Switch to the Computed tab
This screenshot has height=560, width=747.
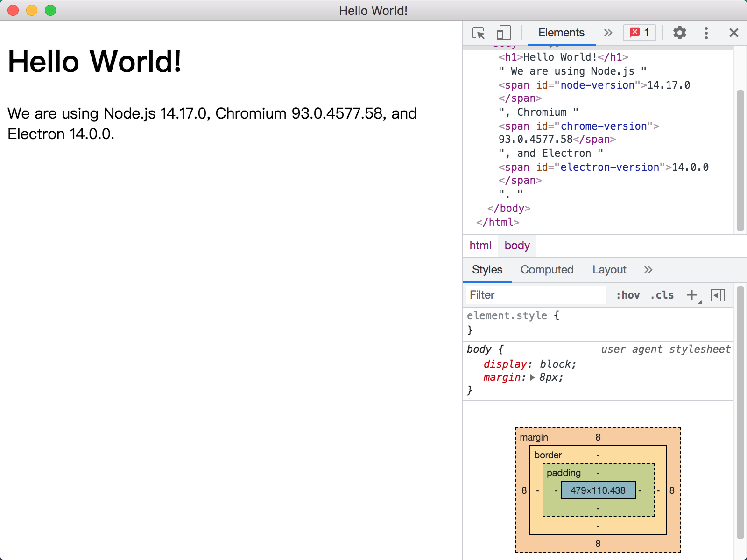(x=547, y=270)
